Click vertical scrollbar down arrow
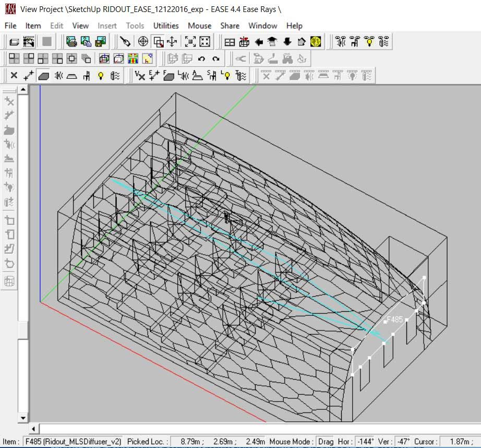Image resolution: width=481 pixels, height=448 pixels. tap(23, 418)
